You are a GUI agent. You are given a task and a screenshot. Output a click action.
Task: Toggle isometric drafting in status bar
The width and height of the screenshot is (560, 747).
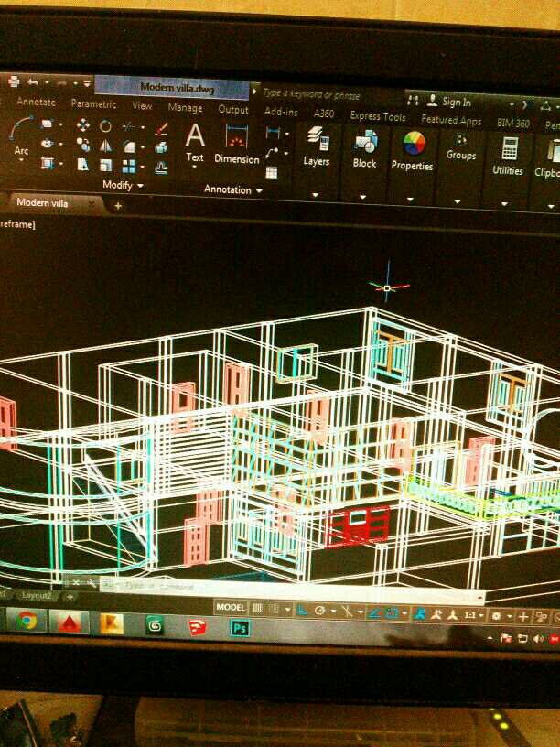[347, 612]
